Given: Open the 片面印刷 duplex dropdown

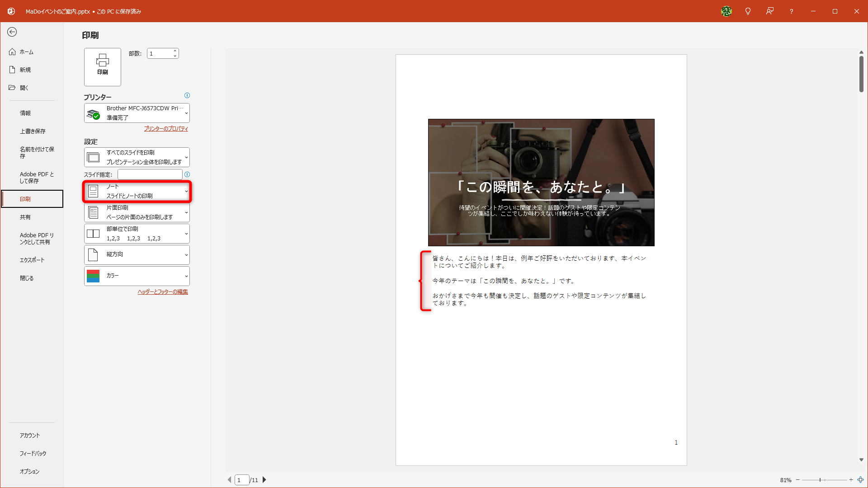Looking at the screenshot, I should pyautogui.click(x=137, y=212).
